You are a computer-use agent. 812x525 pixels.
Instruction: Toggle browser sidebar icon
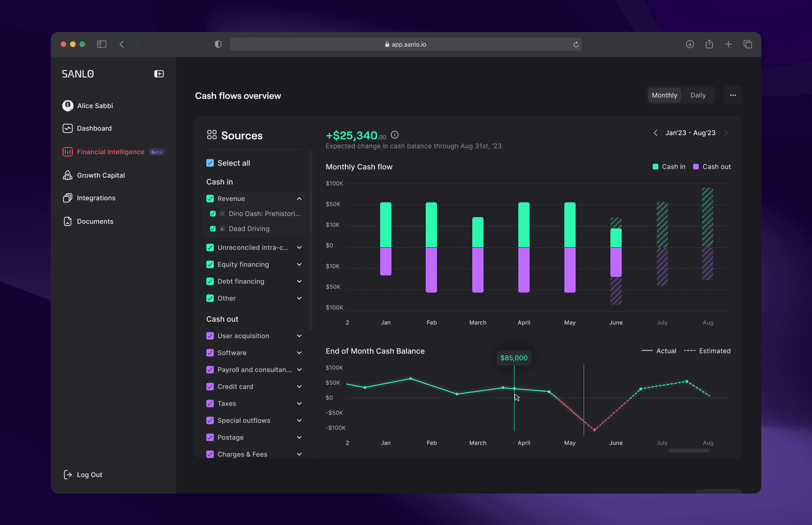point(101,44)
